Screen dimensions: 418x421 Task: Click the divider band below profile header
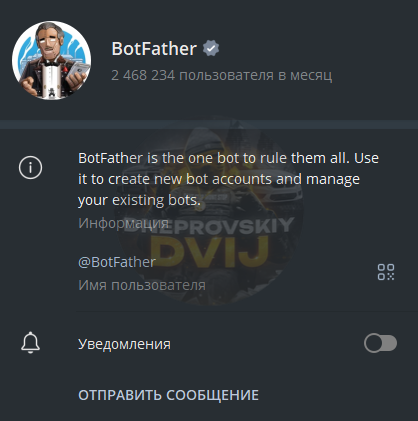click(209, 124)
